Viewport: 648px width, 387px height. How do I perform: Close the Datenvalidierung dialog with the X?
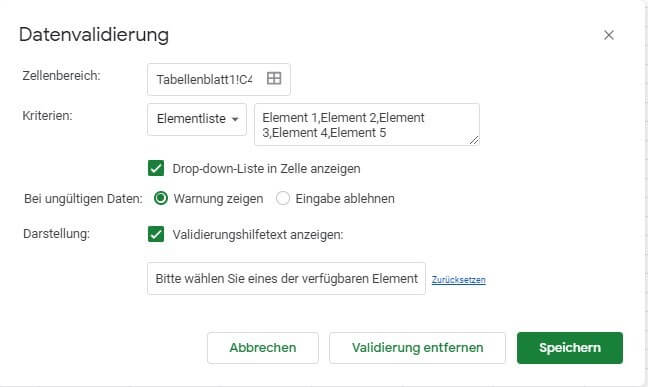608,35
